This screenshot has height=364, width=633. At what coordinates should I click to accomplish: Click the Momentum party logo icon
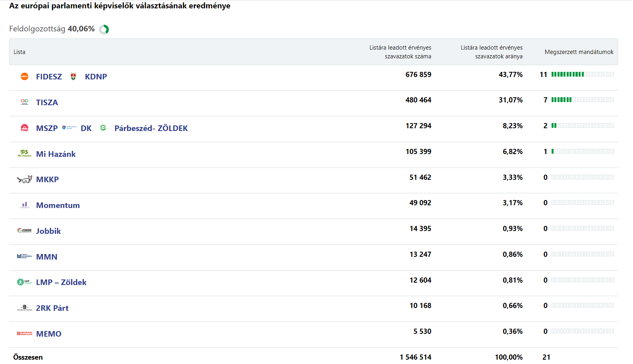tap(25, 205)
